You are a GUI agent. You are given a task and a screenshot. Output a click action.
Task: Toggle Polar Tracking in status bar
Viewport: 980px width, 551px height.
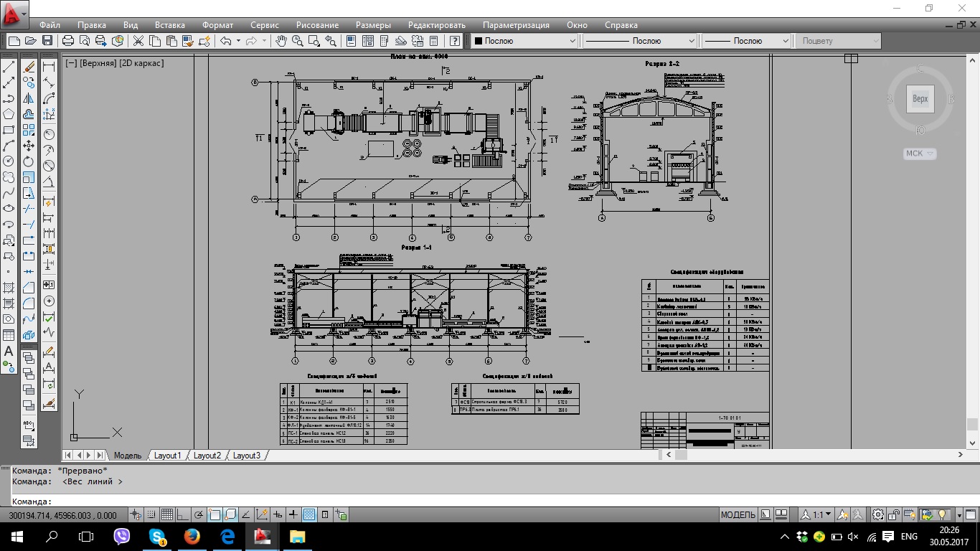(x=198, y=514)
